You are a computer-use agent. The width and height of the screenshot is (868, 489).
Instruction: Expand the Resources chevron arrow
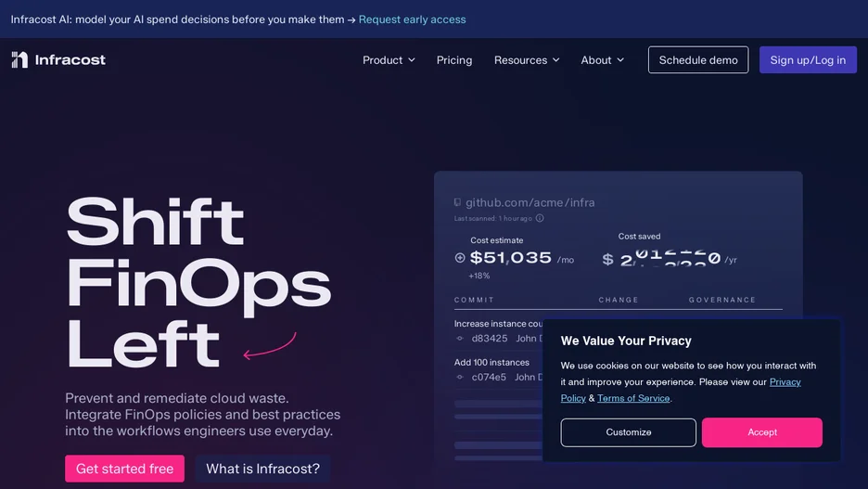coord(555,59)
